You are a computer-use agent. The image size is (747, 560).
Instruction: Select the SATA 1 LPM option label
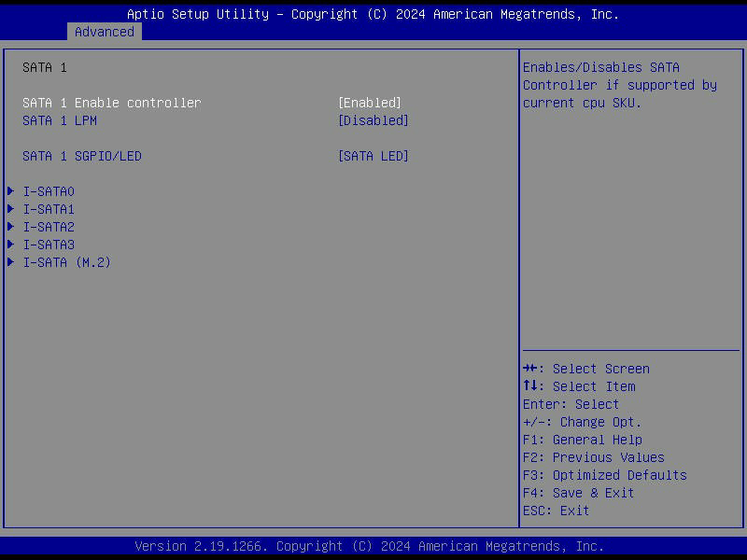coord(60,120)
